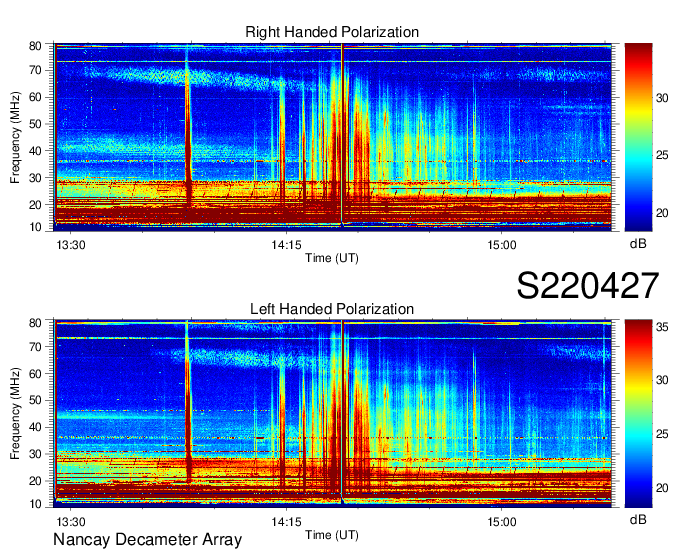Screen dimensions: 680x552
Task: Click the Time (UT) label under bottom plot
Action: pyautogui.click(x=332, y=535)
